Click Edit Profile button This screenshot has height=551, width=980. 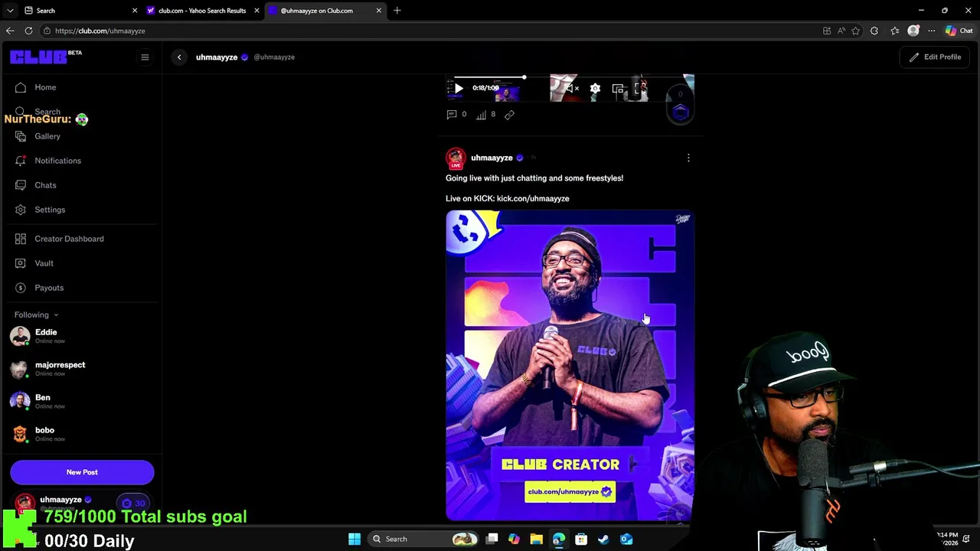pos(935,57)
